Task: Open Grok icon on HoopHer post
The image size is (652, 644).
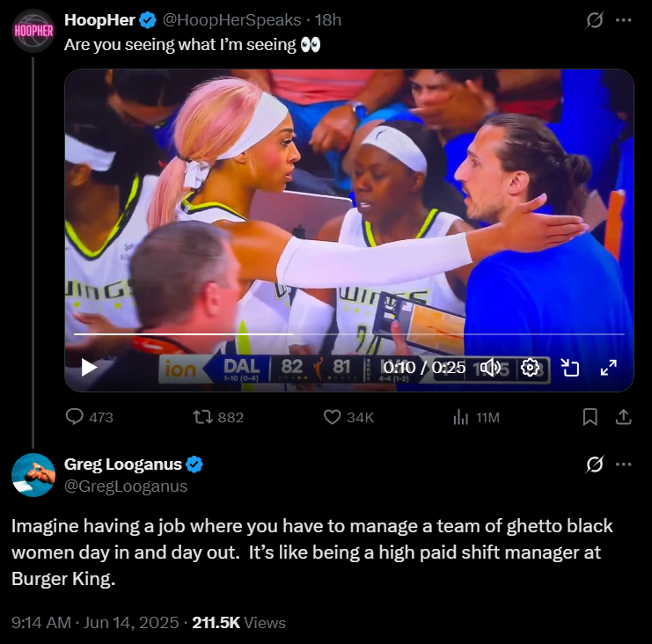Action: 595,20
